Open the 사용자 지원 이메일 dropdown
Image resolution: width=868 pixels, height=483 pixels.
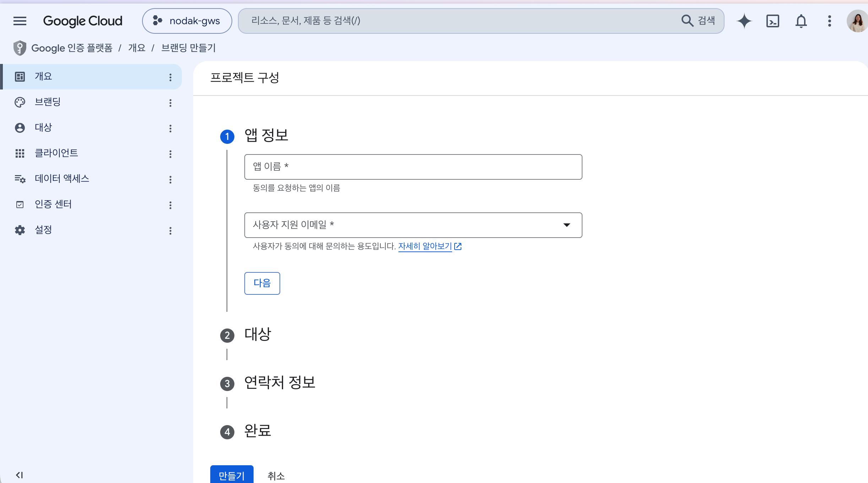coord(413,225)
